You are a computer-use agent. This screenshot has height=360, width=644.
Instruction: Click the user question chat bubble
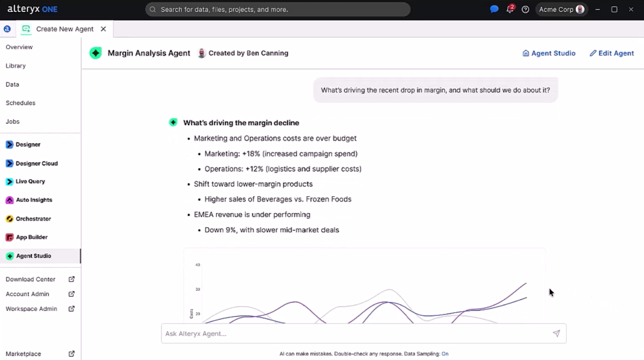(x=435, y=90)
